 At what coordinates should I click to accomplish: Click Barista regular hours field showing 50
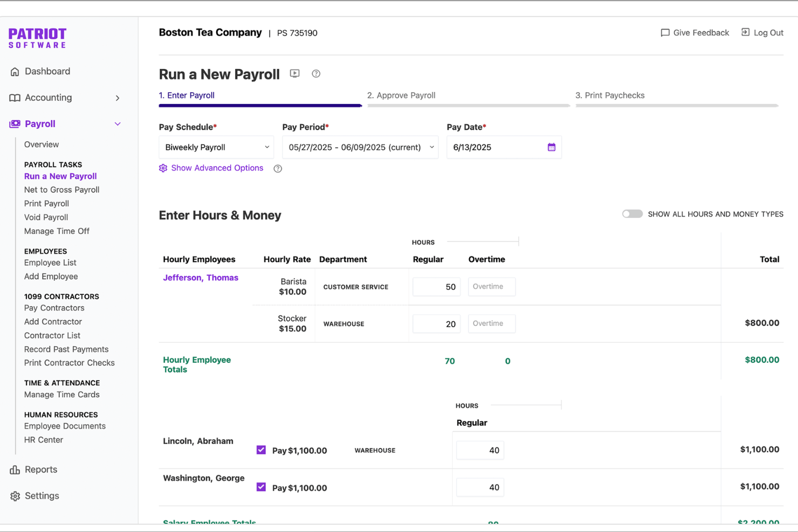(436, 287)
